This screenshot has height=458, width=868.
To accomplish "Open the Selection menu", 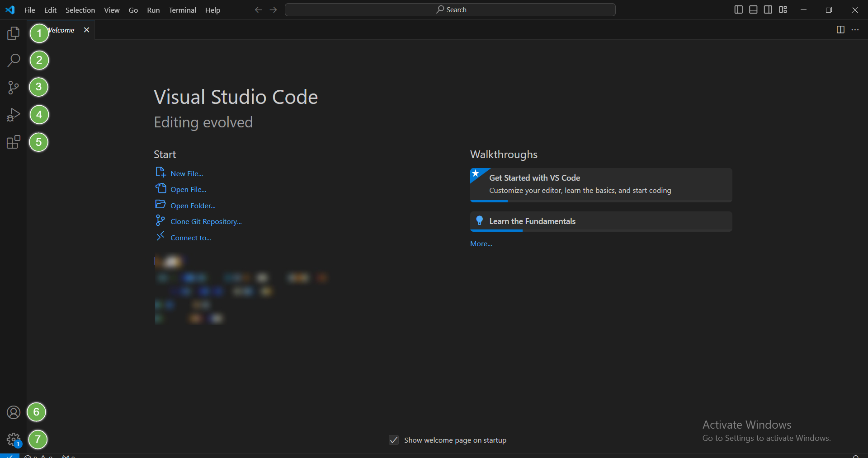I will (x=80, y=10).
